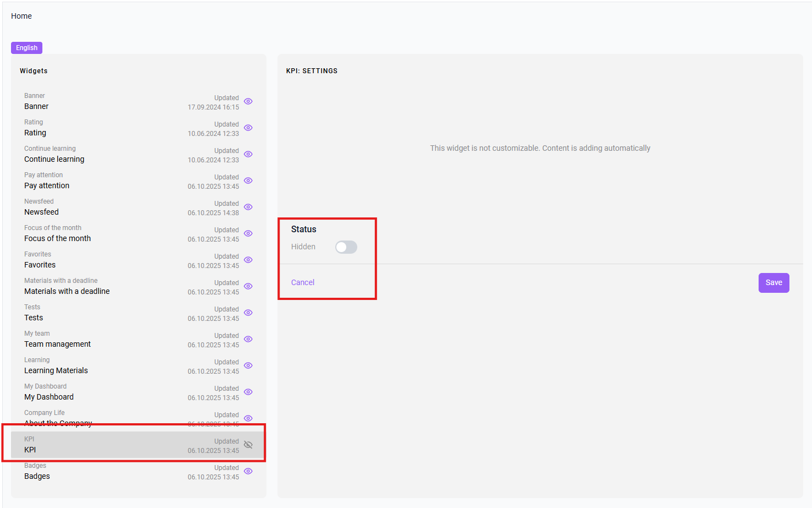
Task: Open About the Company widget
Action: tap(138, 418)
